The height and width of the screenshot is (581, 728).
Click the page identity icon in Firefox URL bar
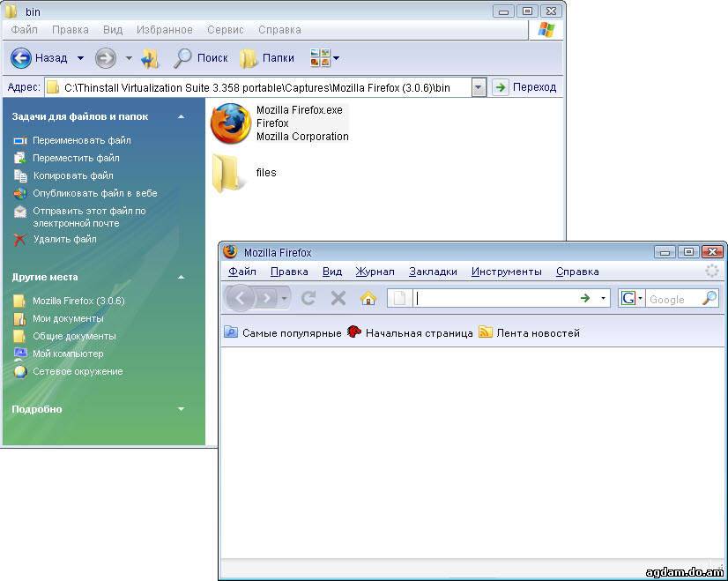(x=399, y=298)
